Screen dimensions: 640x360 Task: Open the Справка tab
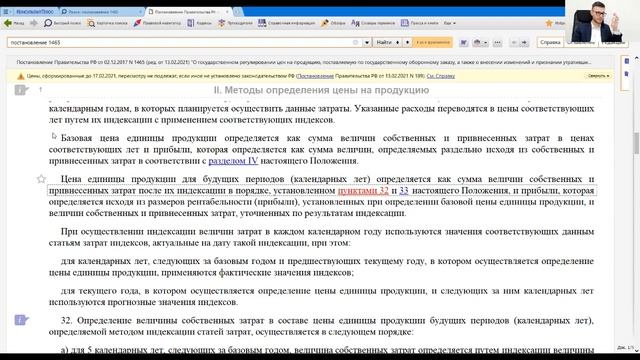[550, 42]
